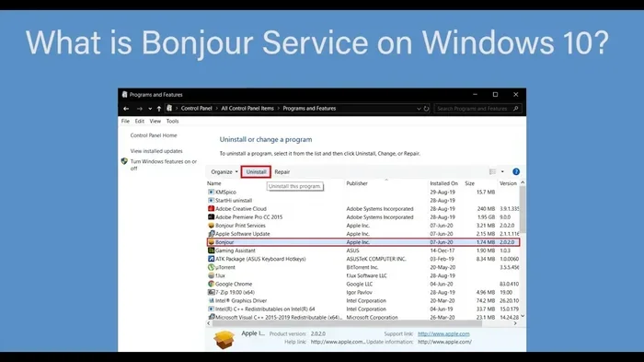This screenshot has height=362, width=644.
Task: Open All Control Panel Items breadcrumb
Action: pos(247,108)
